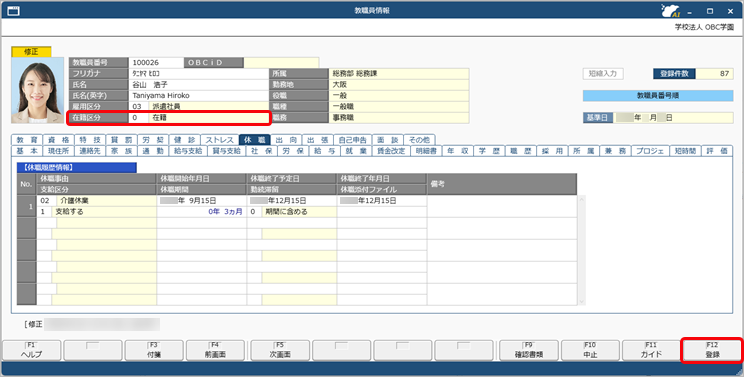Go to next screen with F5 次画面
Image resolution: width=744 pixels, height=377 pixels.
[x=280, y=350]
